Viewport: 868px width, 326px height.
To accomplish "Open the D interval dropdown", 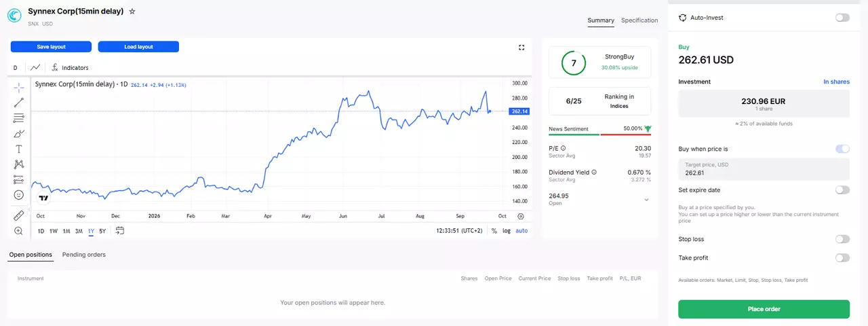I will [x=15, y=68].
